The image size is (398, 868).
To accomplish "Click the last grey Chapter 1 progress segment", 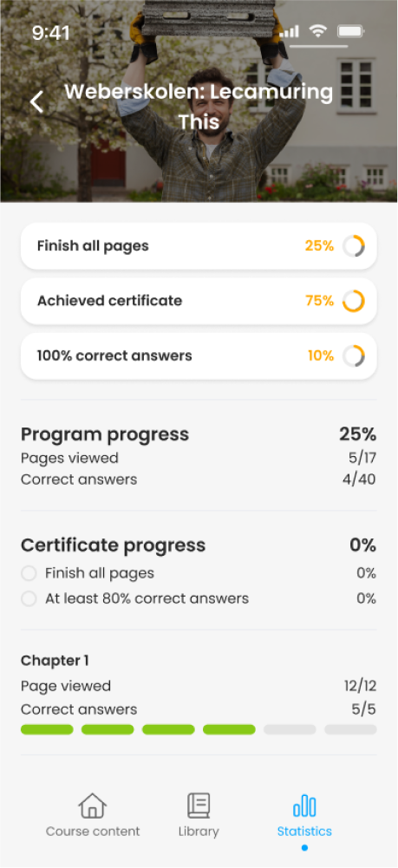I will 350,729.
